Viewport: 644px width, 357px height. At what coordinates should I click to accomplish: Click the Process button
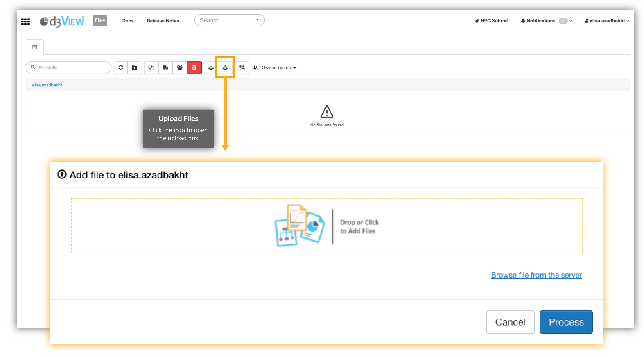566,322
